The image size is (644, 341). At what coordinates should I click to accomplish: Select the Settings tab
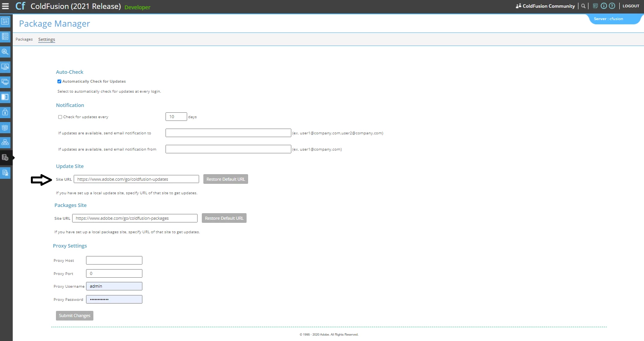click(x=47, y=39)
